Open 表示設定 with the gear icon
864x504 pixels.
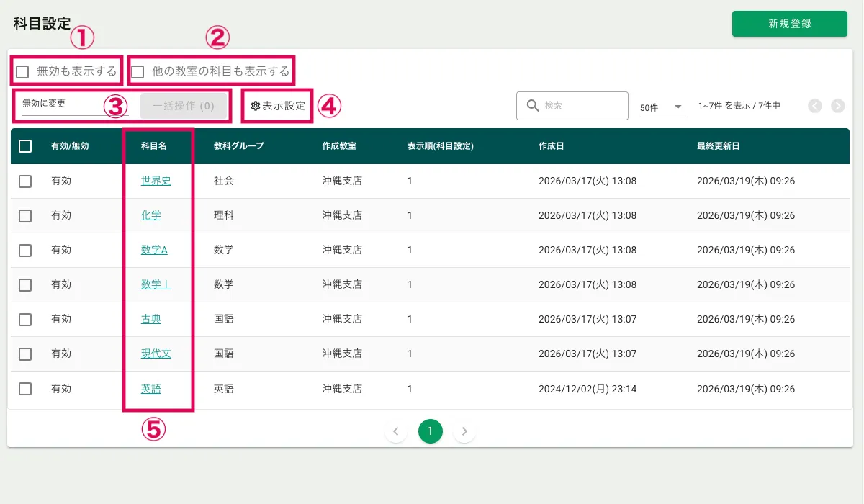[278, 106]
